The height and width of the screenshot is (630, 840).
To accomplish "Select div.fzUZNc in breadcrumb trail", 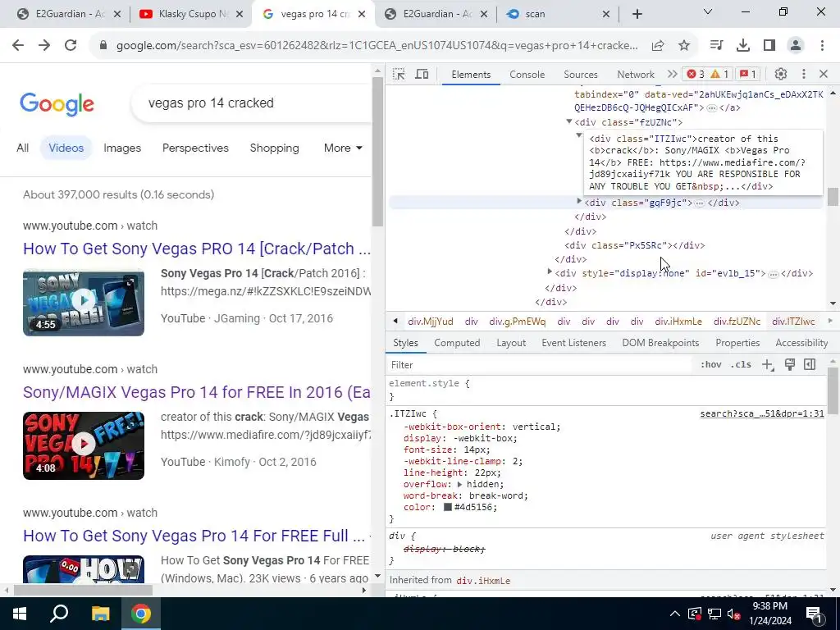I will click(x=737, y=322).
